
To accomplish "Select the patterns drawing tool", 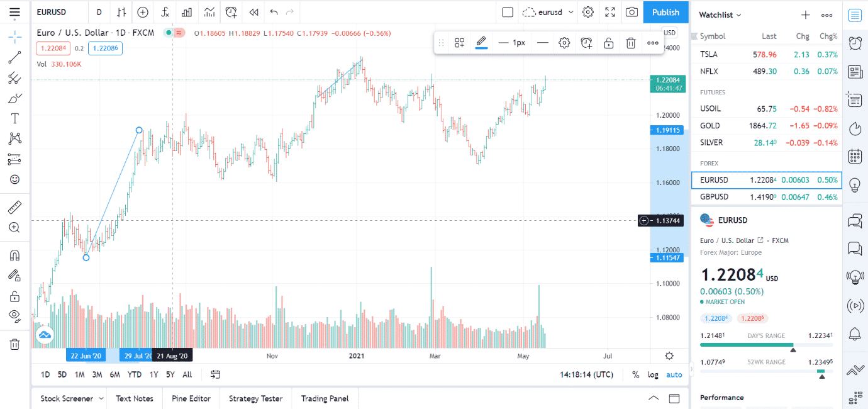I will [x=15, y=138].
